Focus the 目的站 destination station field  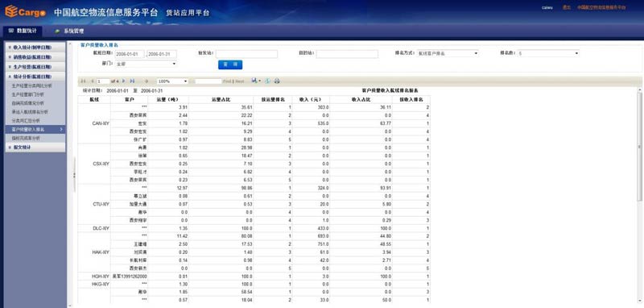pyautogui.click(x=347, y=54)
